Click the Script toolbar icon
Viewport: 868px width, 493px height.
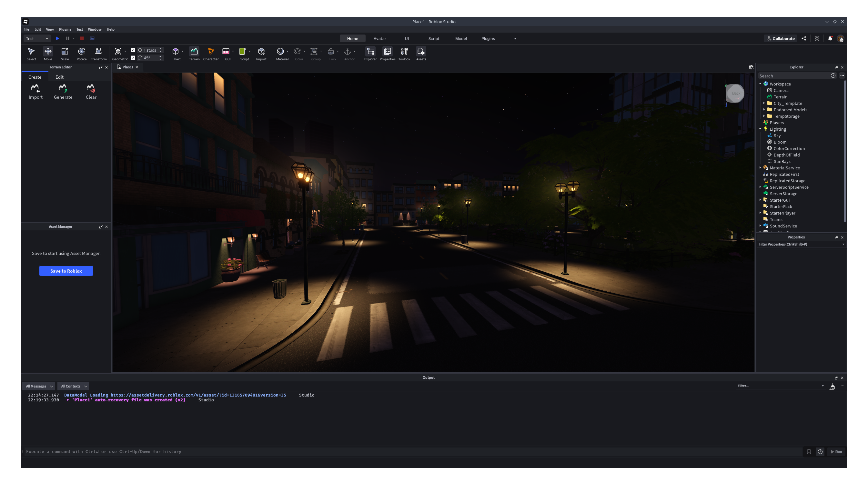point(242,52)
